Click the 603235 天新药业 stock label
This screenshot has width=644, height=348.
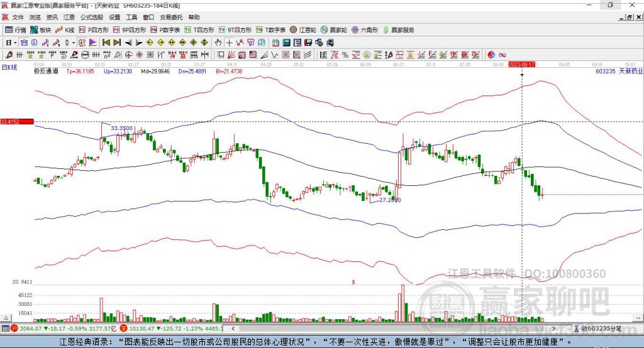coord(619,72)
